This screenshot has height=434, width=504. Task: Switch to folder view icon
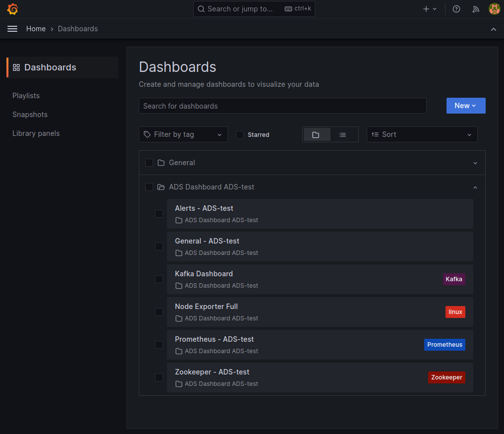coord(316,135)
